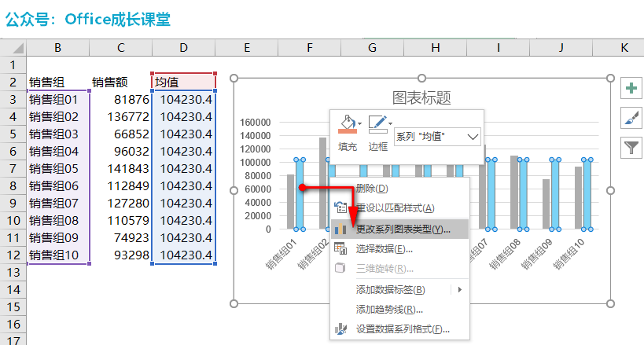Select column C header

[x=121, y=48]
